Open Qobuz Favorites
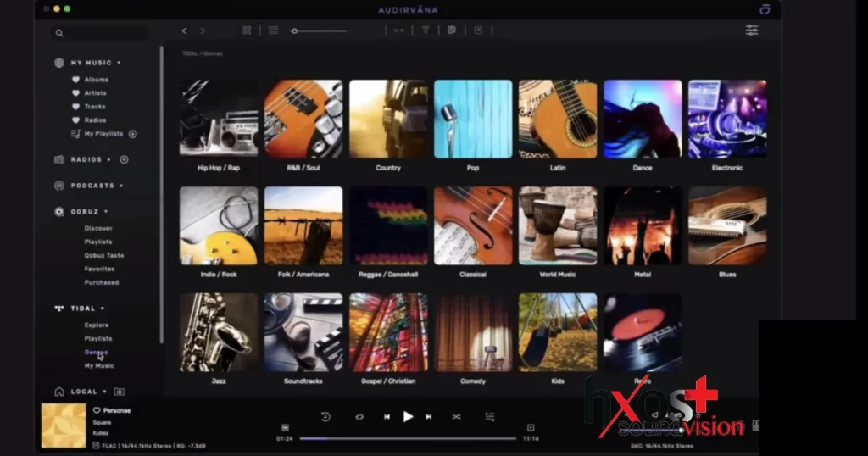Screen dimensions: 868x456 tap(100, 269)
